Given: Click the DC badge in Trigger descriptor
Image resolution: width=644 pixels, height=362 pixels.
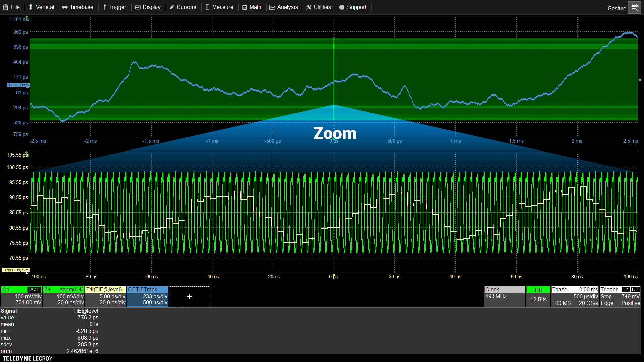Looking at the screenshot, I should [635, 290].
